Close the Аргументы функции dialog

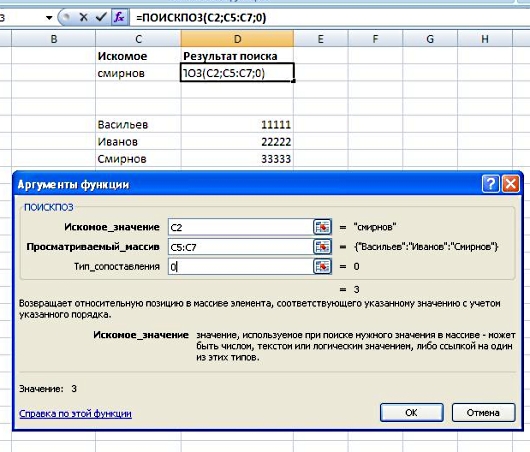point(511,184)
